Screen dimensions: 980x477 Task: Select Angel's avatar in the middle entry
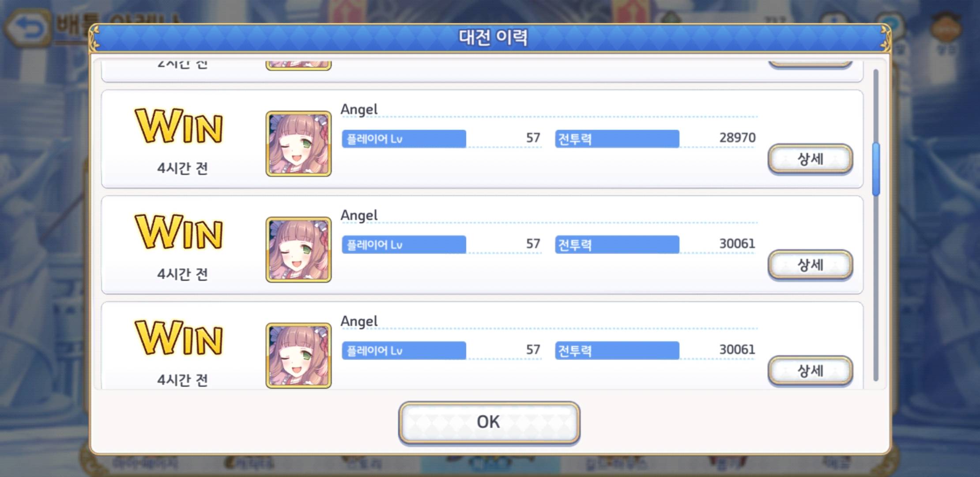tap(298, 250)
